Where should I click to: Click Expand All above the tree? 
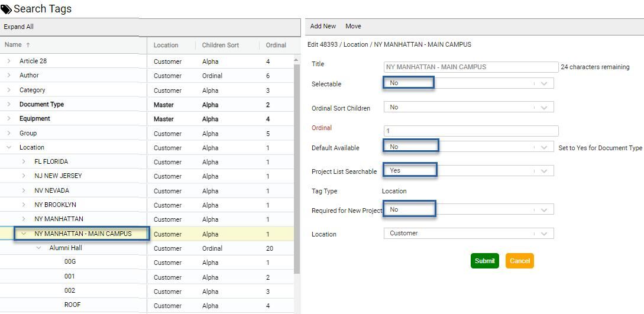18,27
